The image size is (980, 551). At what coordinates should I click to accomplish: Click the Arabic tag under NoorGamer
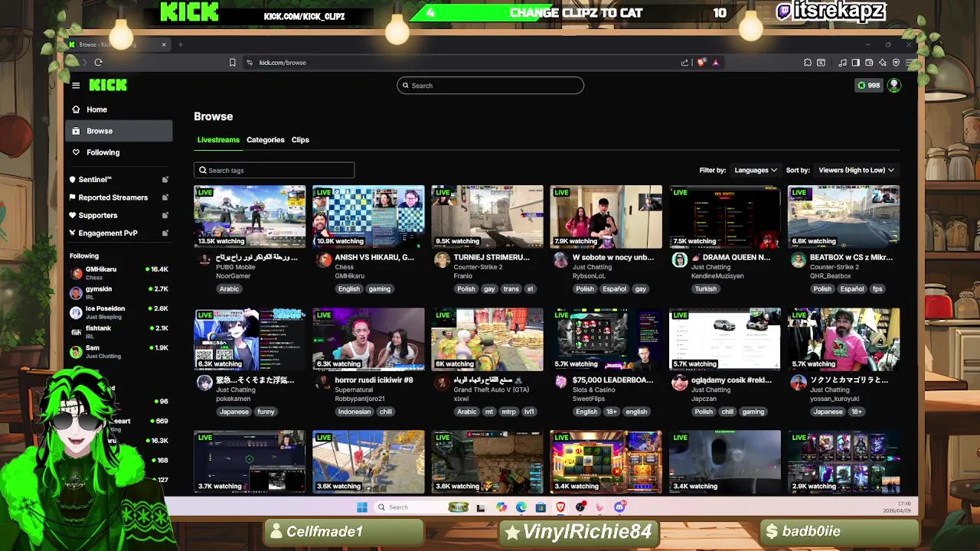tap(230, 289)
